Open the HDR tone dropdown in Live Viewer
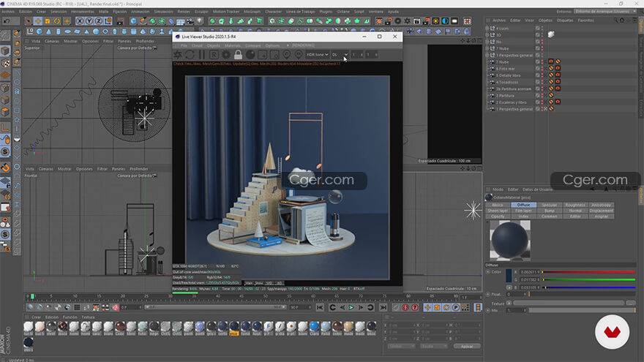The image size is (644, 362). tap(317, 55)
